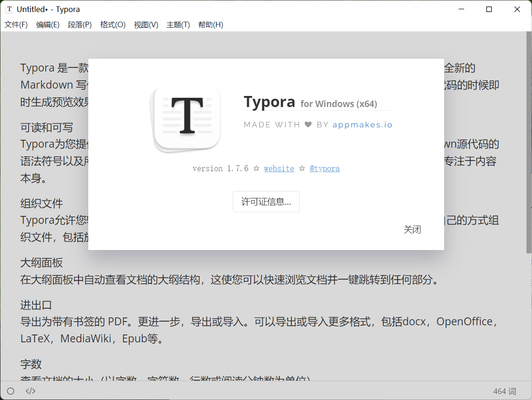
Task: Click the 许可证信息... button
Action: [x=266, y=202]
